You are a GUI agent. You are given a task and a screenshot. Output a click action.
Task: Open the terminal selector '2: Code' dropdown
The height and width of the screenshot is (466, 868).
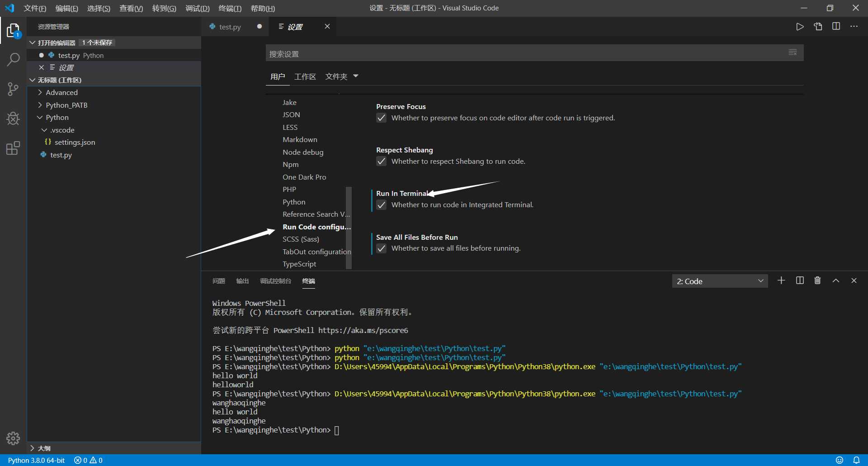click(x=720, y=281)
